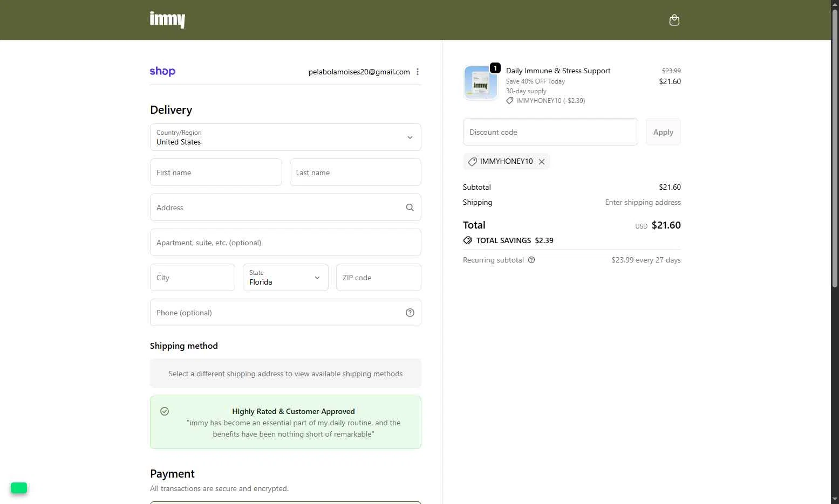Click the ZIP code field
The height and width of the screenshot is (504, 839).
tap(379, 278)
